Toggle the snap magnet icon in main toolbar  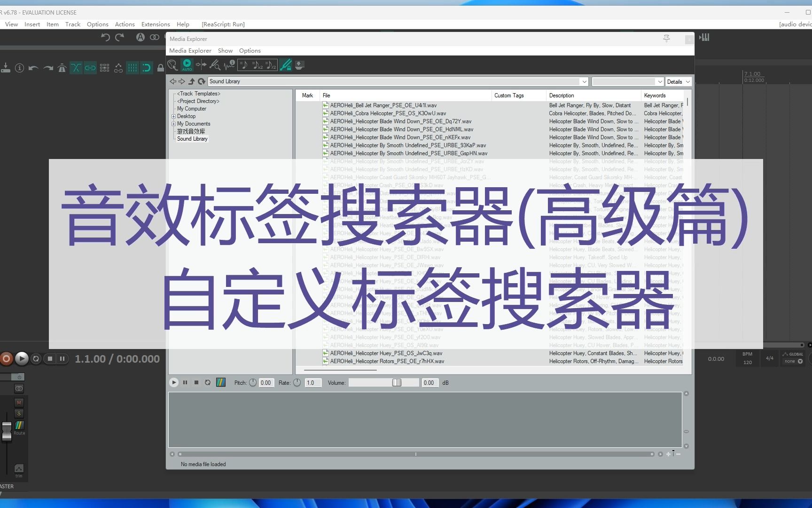147,68
